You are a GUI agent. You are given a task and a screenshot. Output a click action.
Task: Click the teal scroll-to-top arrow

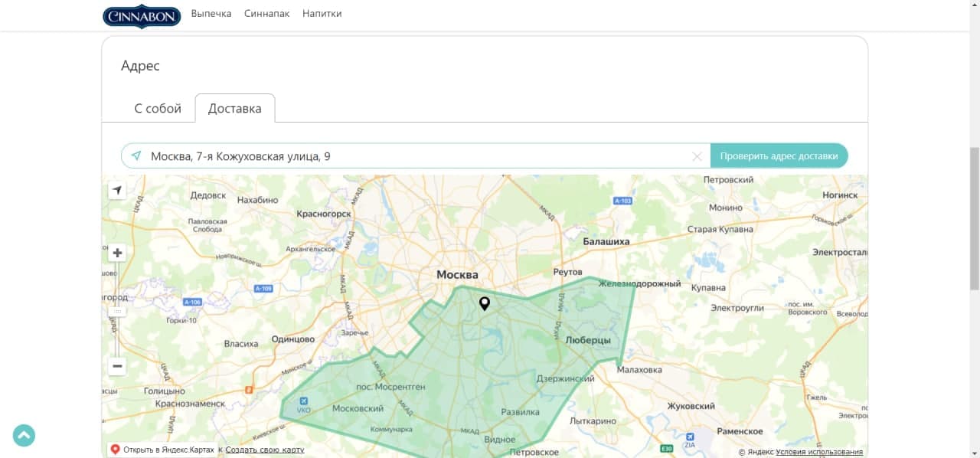click(24, 435)
